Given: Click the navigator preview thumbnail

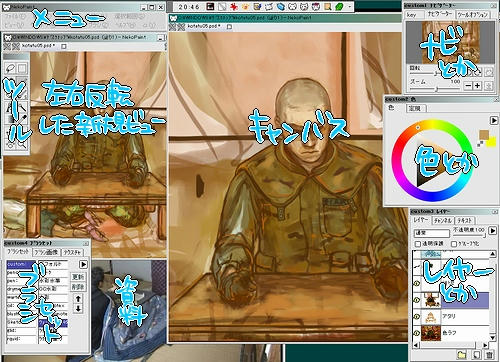Looking at the screenshot, I should pyautogui.click(x=451, y=42).
